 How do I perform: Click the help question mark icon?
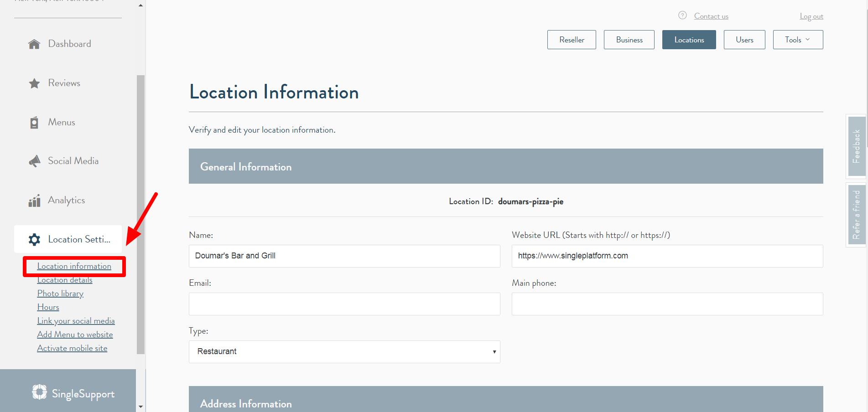pos(682,15)
